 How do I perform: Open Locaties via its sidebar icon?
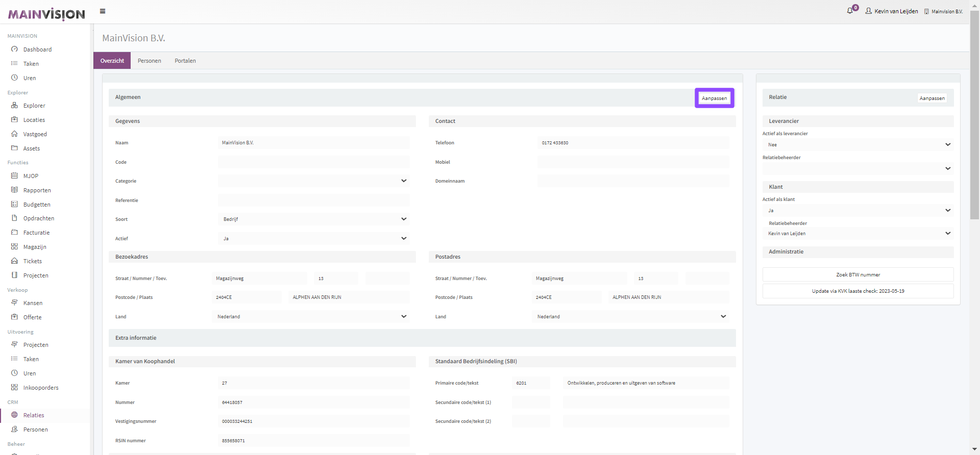tap(14, 120)
